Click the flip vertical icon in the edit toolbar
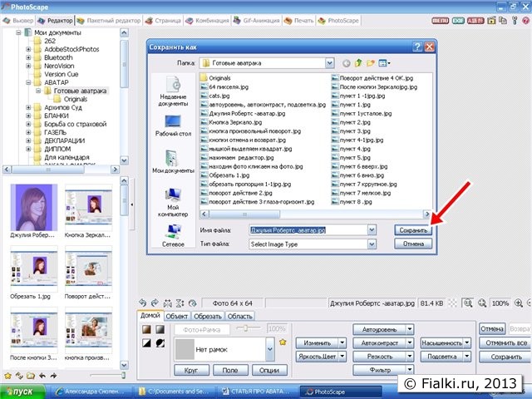 (x=180, y=303)
